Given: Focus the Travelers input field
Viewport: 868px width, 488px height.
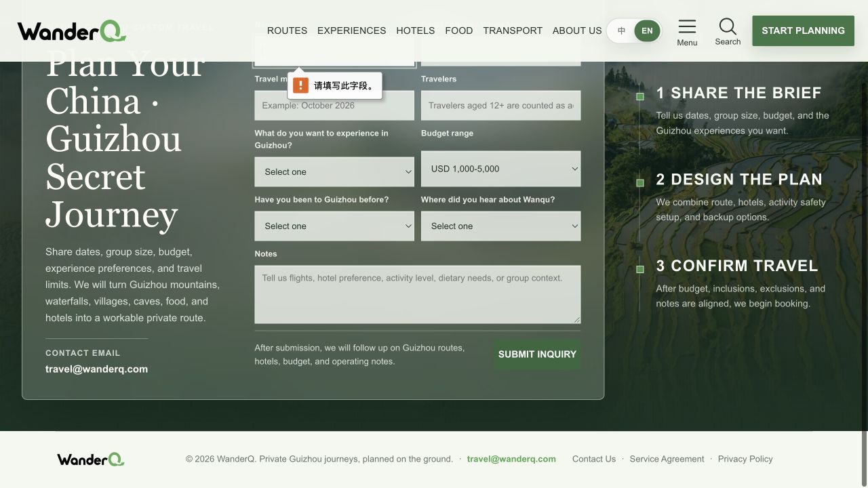Looking at the screenshot, I should point(501,106).
